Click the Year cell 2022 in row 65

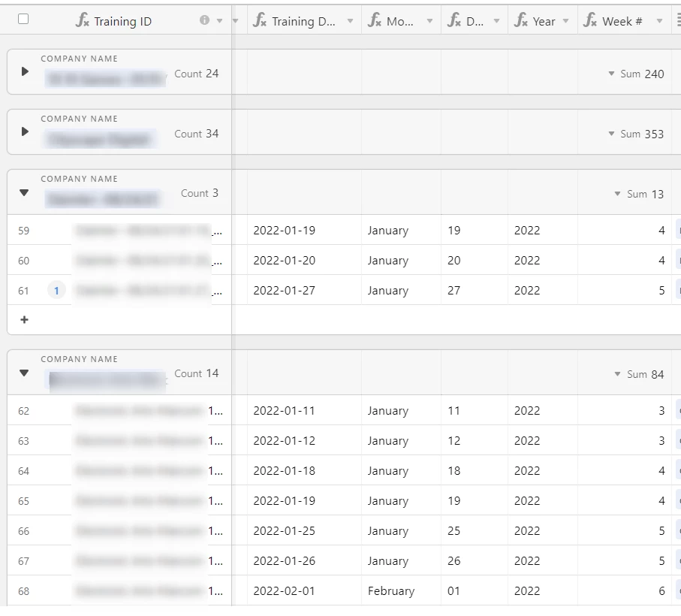coord(543,500)
